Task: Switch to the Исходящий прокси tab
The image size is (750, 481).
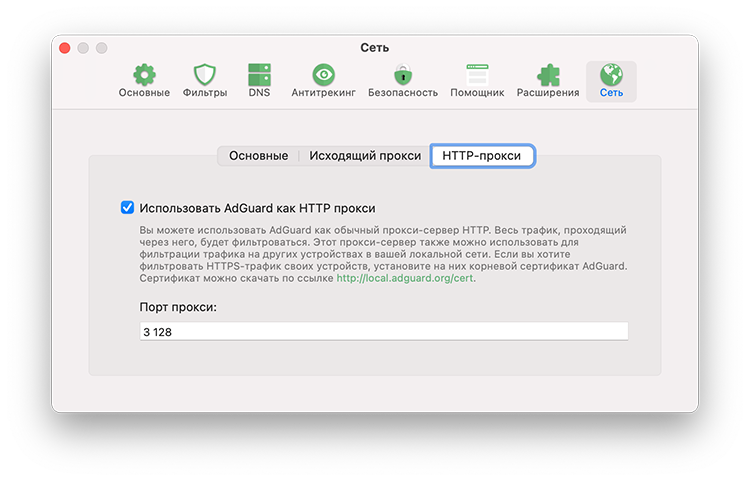Action: 365,156
